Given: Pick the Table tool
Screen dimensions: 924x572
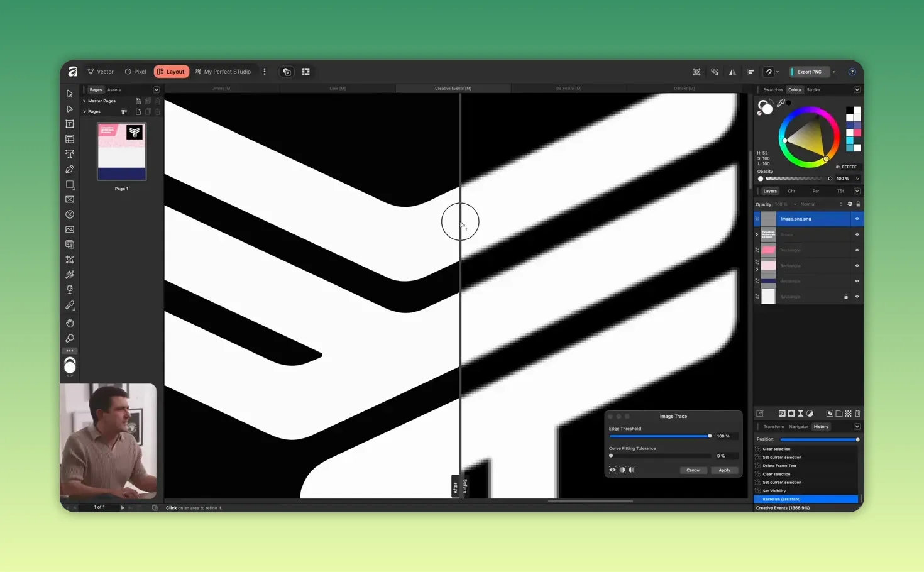Looking at the screenshot, I should tap(70, 139).
